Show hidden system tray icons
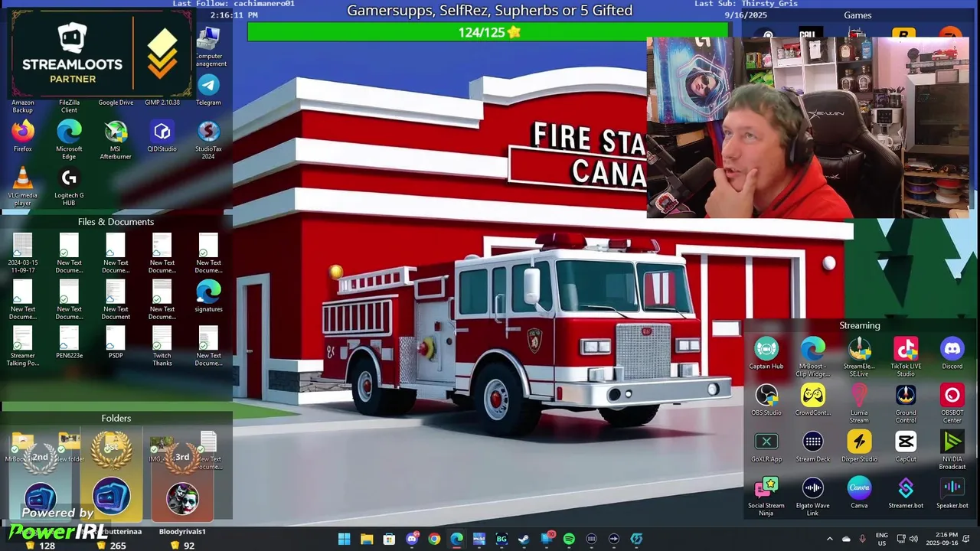The height and width of the screenshot is (551, 980). tap(829, 539)
